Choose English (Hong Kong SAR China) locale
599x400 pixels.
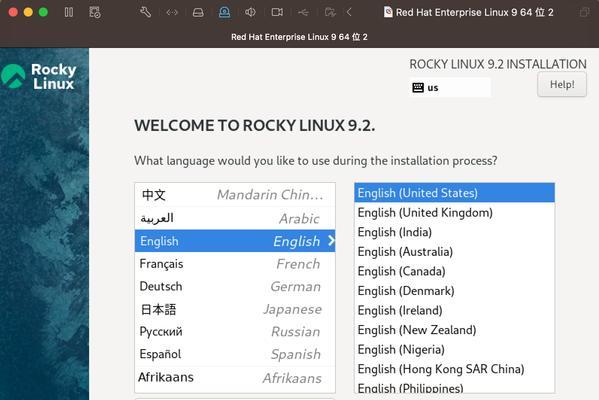coord(455,369)
